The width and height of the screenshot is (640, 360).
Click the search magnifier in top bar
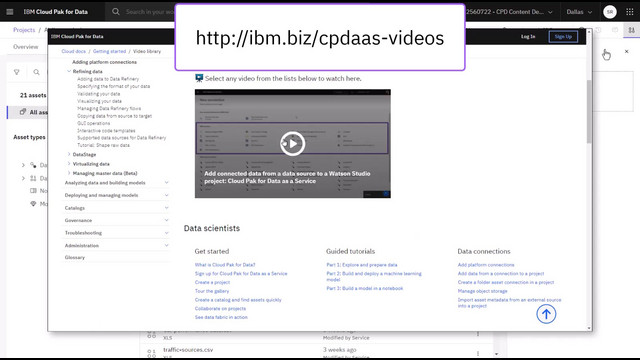(x=116, y=12)
